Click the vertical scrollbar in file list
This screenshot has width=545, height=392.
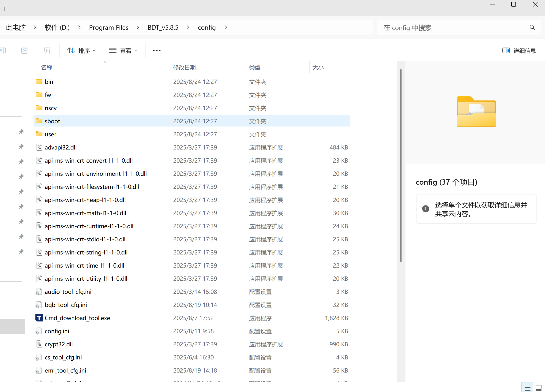(401, 166)
